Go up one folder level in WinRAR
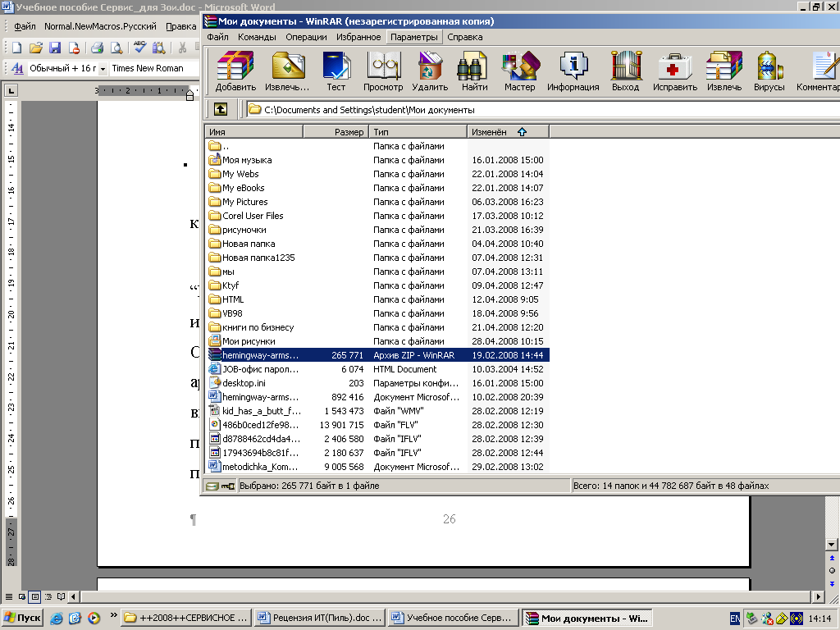Viewport: 840px width, 630px height. point(221,109)
